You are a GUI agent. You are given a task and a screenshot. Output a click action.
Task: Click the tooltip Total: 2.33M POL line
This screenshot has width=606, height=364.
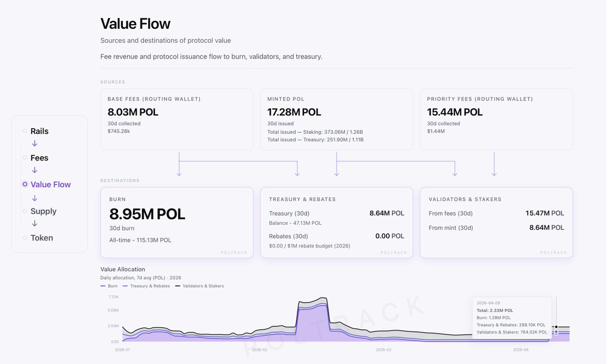click(494, 310)
